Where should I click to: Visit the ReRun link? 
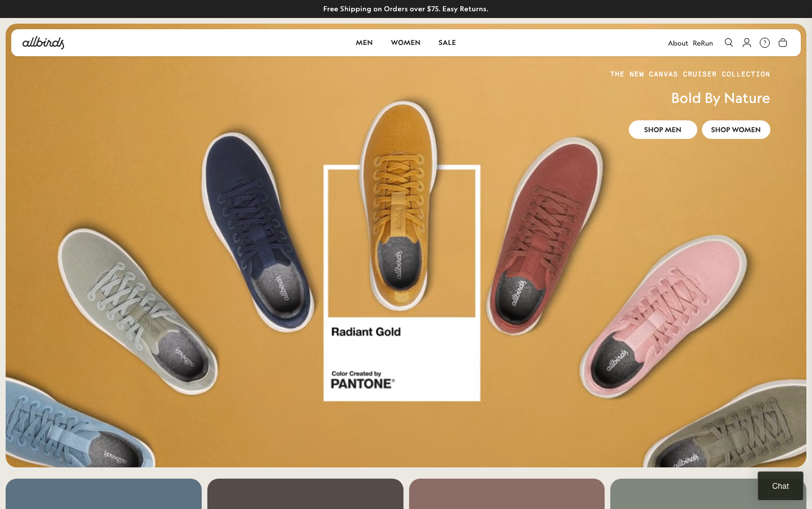[x=702, y=43]
